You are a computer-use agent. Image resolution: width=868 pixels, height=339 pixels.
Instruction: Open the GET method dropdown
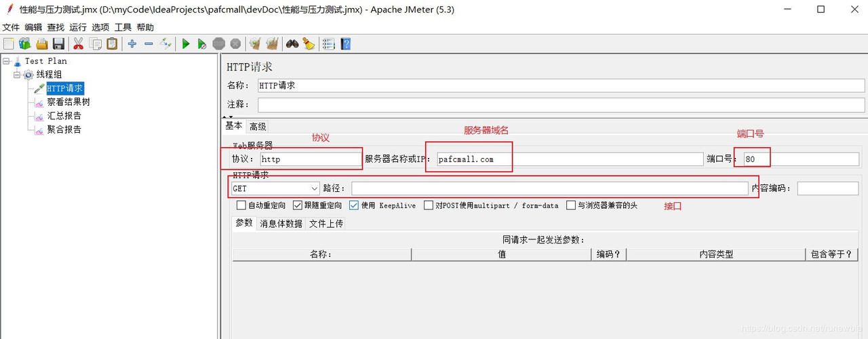click(x=275, y=188)
